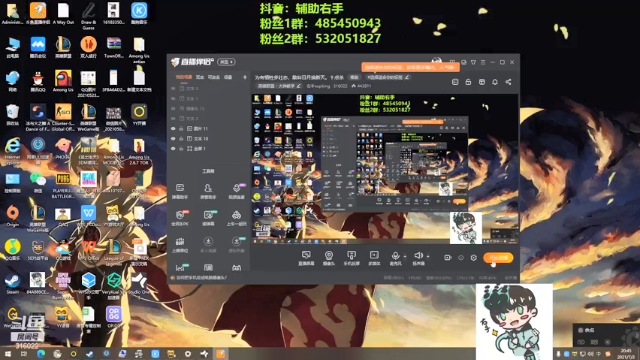Click the square panel icon in header toolbar
The image size is (640, 360).
[455, 82]
